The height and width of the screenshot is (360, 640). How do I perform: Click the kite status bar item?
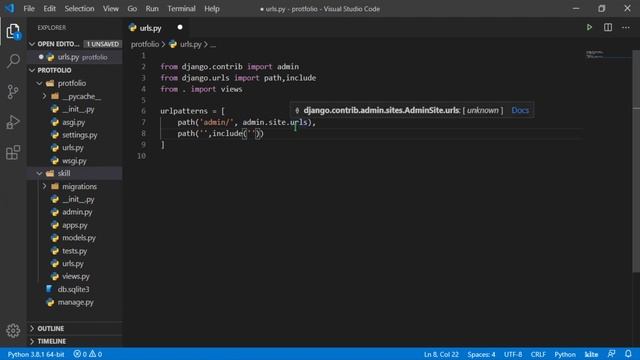(591, 354)
